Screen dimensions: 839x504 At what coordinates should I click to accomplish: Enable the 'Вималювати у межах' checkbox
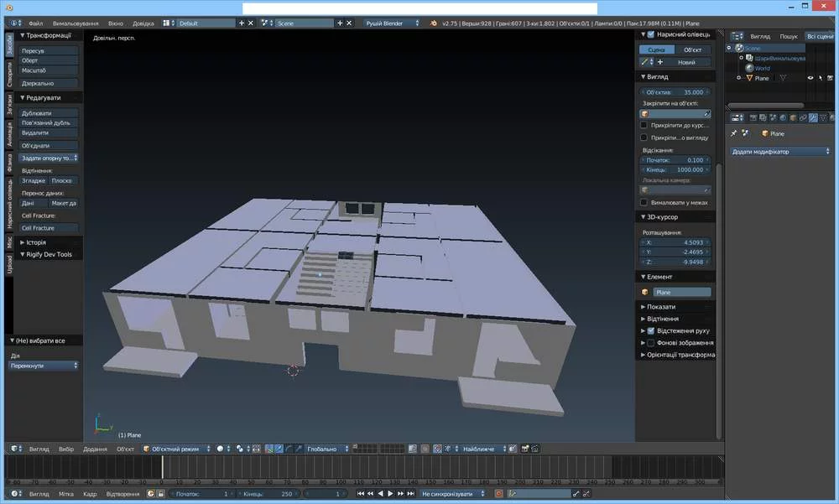coord(644,202)
